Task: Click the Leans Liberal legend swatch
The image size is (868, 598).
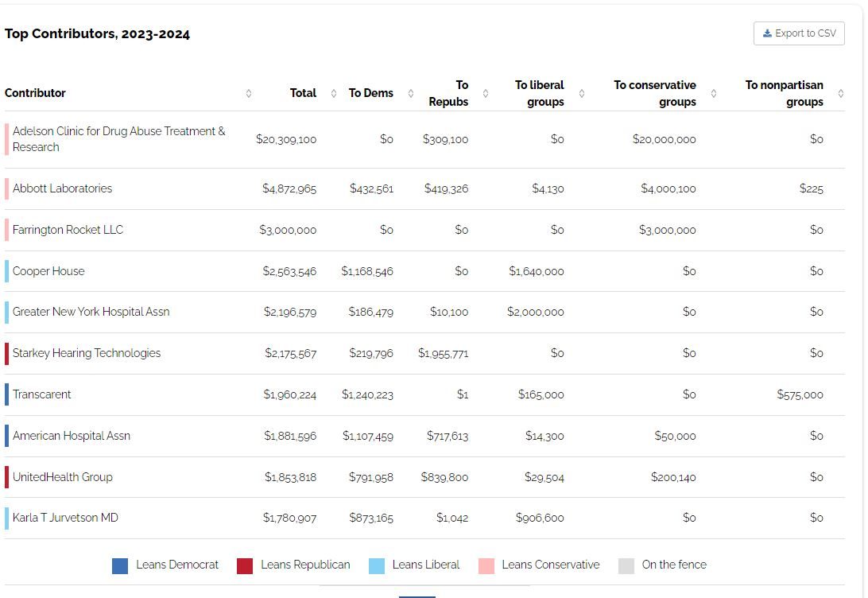Action: (377, 565)
